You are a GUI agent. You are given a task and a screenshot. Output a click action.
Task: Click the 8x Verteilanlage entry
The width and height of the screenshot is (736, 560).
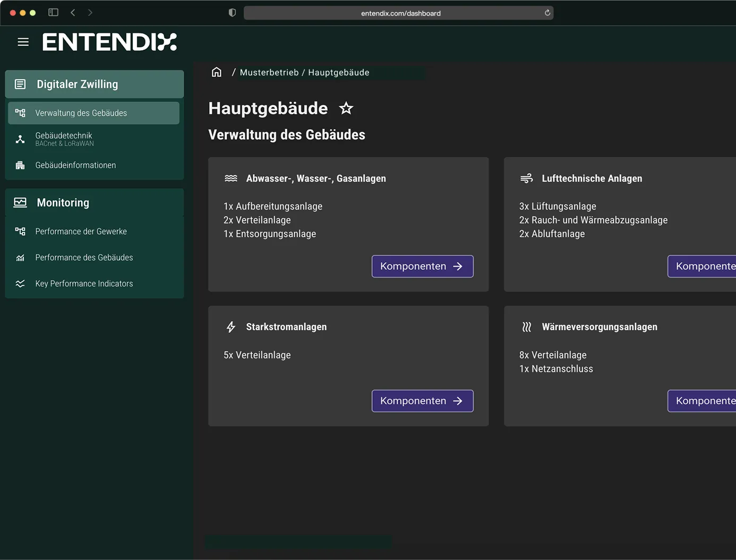point(553,355)
